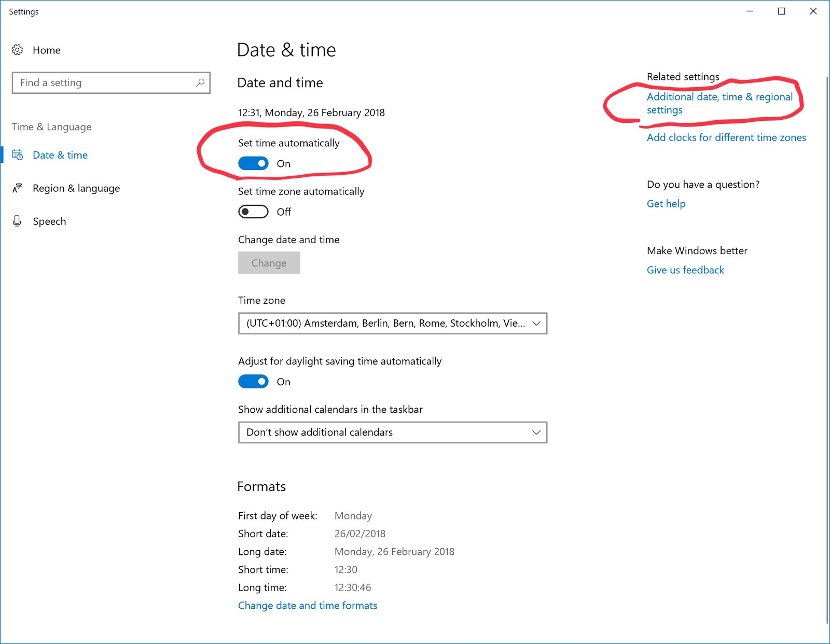The image size is (830, 644).
Task: Minimize the Settings window
Action: pos(750,11)
